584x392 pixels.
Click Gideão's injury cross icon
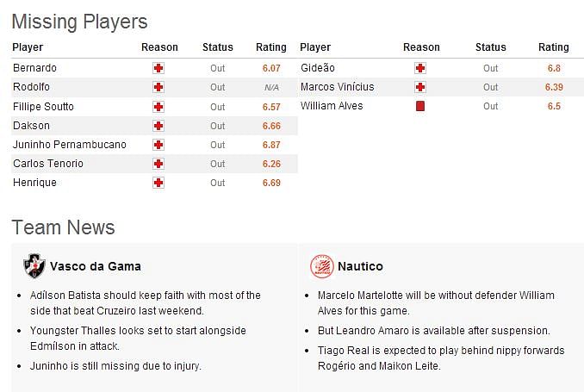(420, 68)
